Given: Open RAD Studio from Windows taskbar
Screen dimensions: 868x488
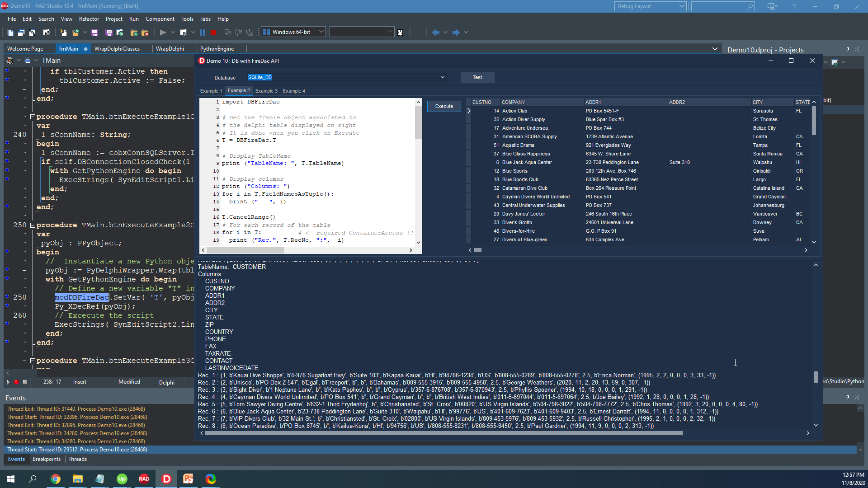Looking at the screenshot, I should coord(144,479).
